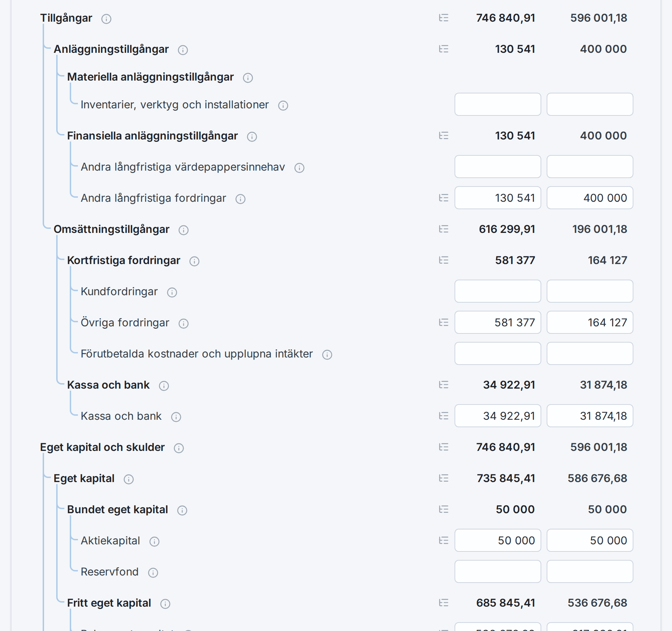Select Kassa och bank field with 34 922,91
This screenshot has height=631, width=672.
498,416
